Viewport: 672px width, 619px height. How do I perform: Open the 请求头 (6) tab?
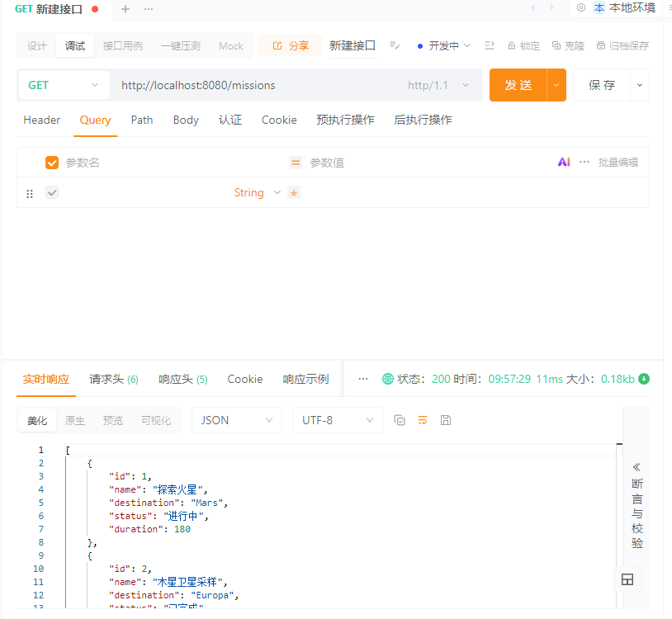pos(114,379)
